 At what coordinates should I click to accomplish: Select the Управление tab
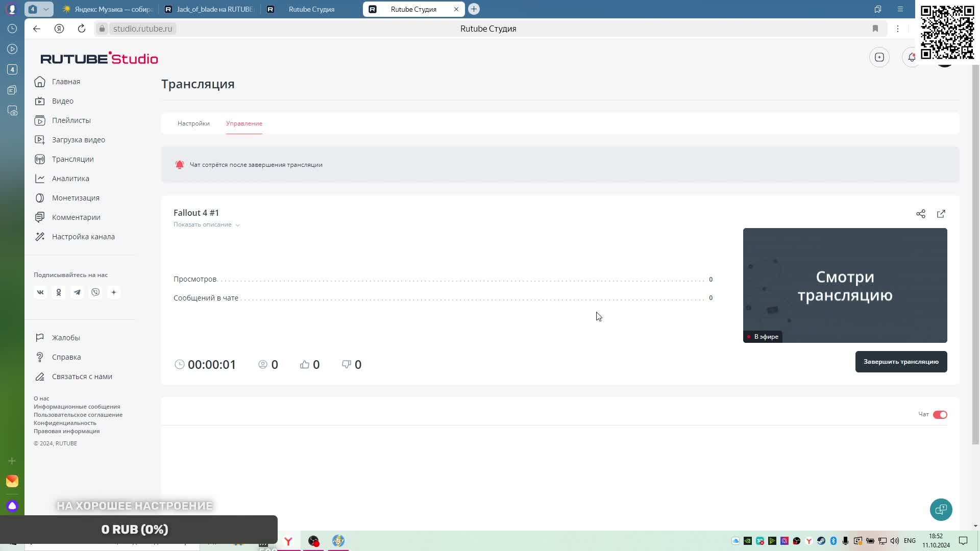(244, 123)
